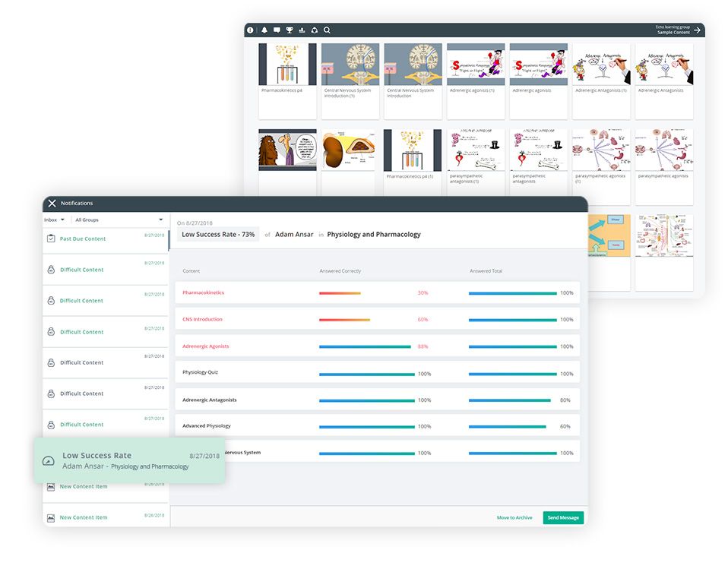728x572 pixels.
Task: Click Pharmacokinetics 30% answered-correctly bar
Action: pyautogui.click(x=340, y=293)
